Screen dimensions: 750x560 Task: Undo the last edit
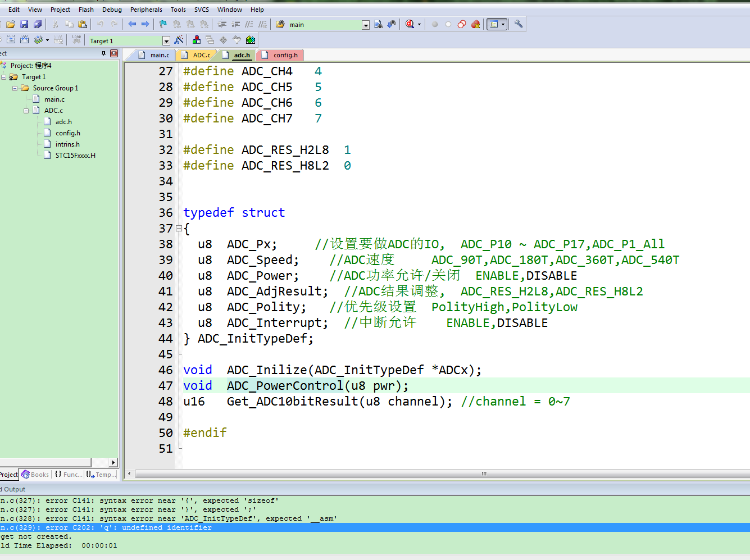[x=100, y=24]
